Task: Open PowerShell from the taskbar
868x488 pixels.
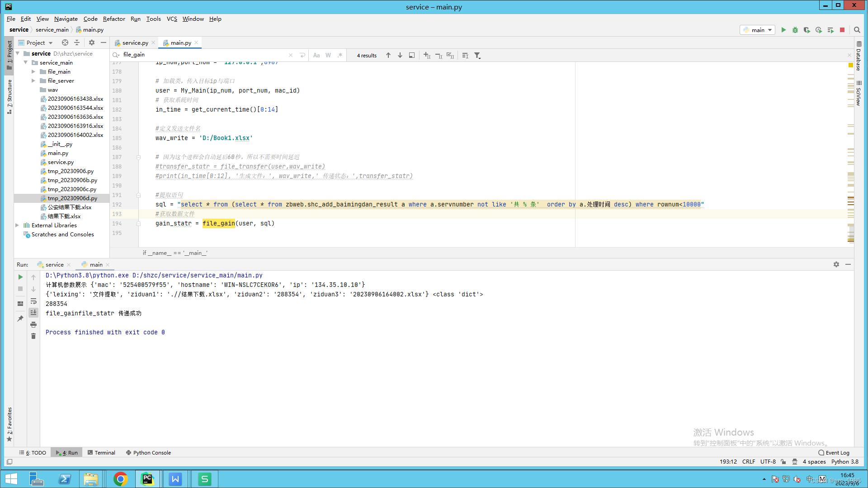Action: tap(65, 479)
